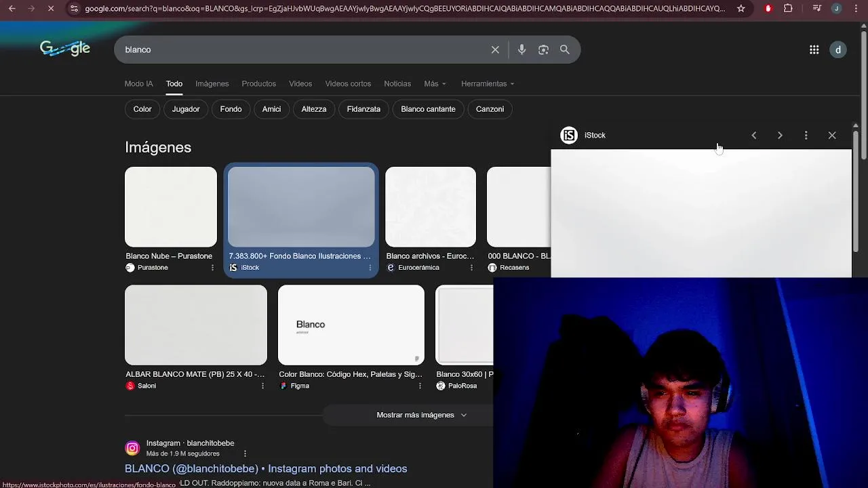This screenshot has height=488, width=868.
Task: Click the large white image in iStock preview
Action: (701, 213)
